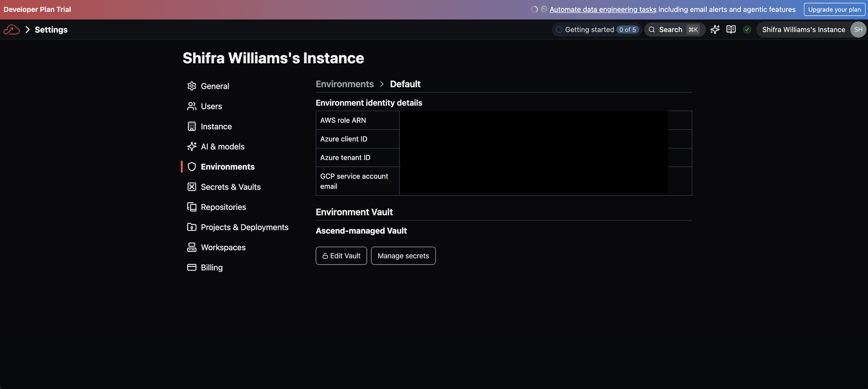This screenshot has width=868, height=389.
Task: Click Upgrade your plan button
Action: (834, 10)
